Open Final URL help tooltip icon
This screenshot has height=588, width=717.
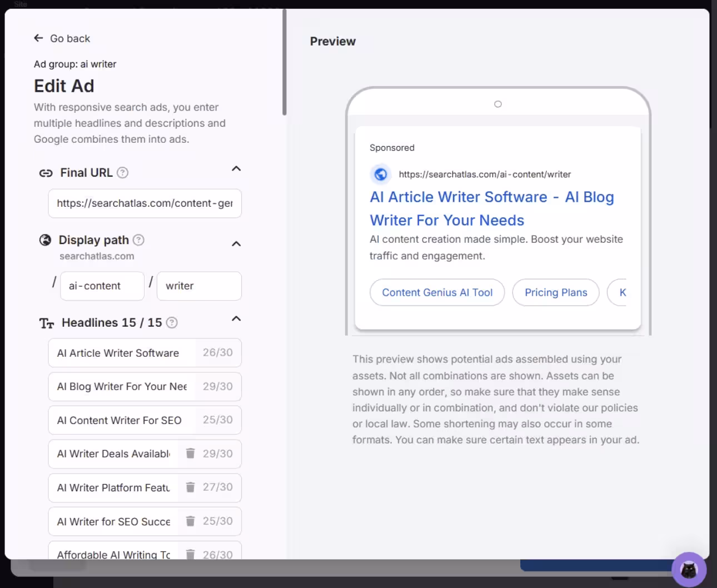[123, 173]
